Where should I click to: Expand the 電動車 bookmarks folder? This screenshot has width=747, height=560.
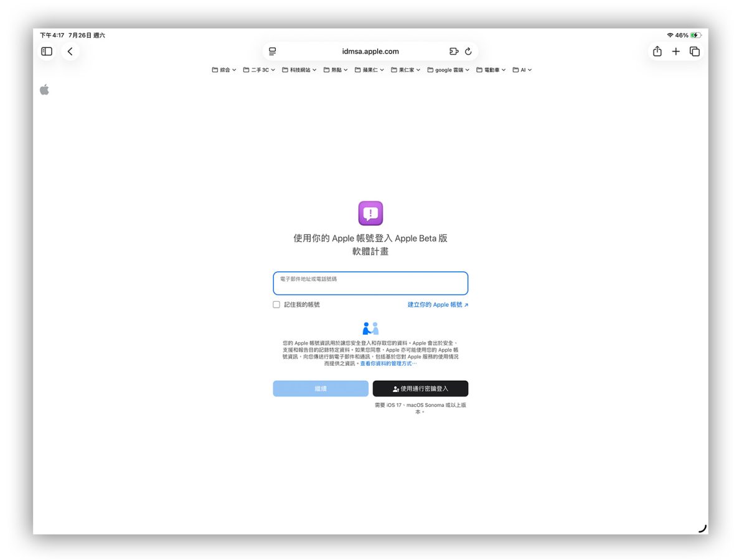491,70
